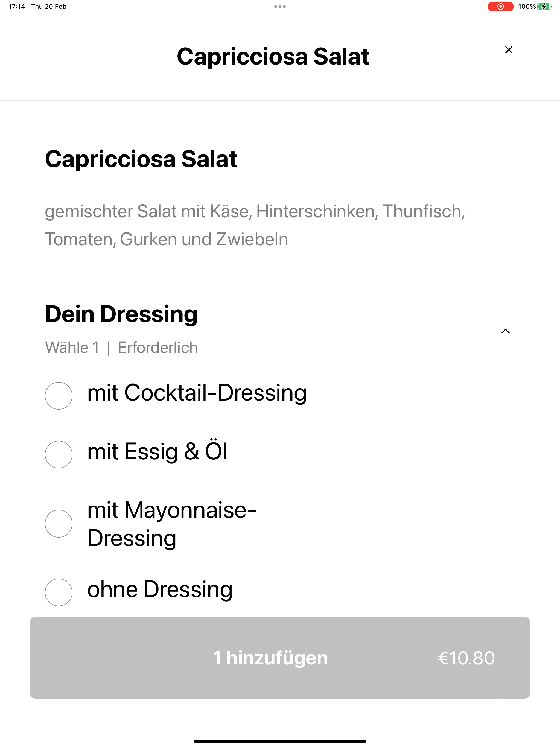Tap the three-dot multitasking icon

tap(280, 6)
